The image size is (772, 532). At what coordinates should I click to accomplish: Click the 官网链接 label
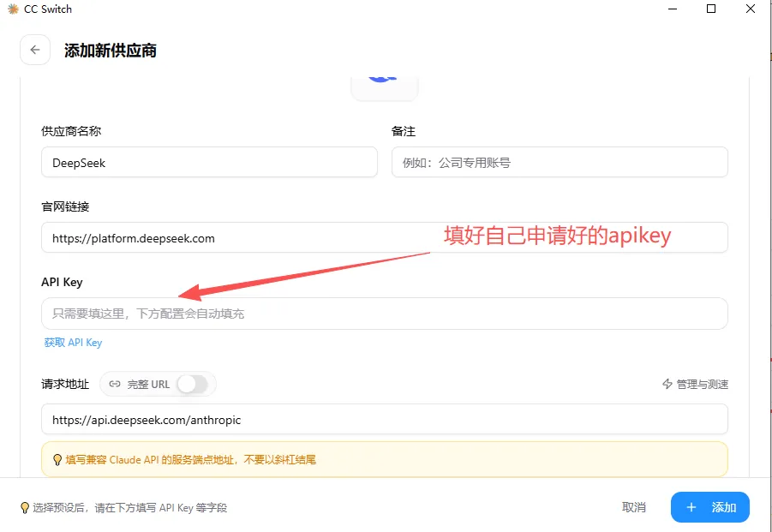click(x=65, y=206)
